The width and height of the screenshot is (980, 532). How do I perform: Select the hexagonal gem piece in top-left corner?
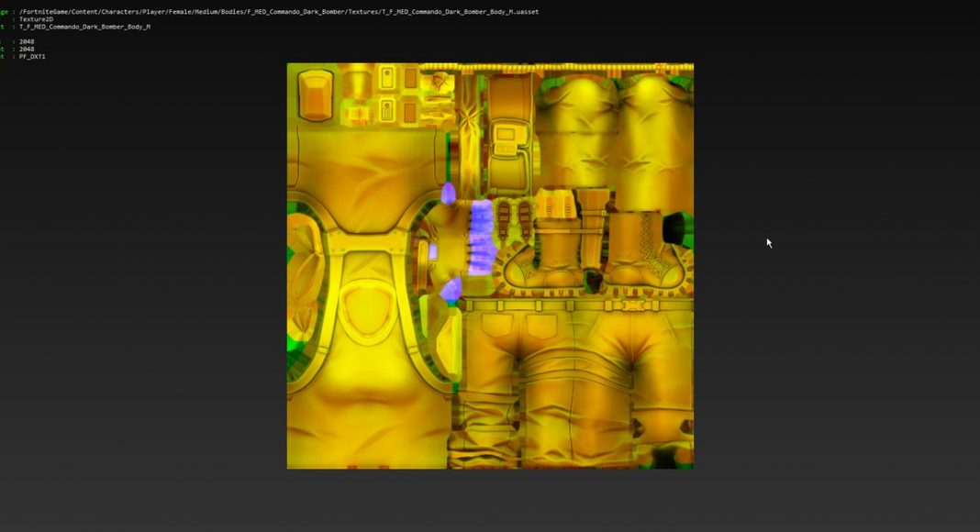tap(315, 97)
